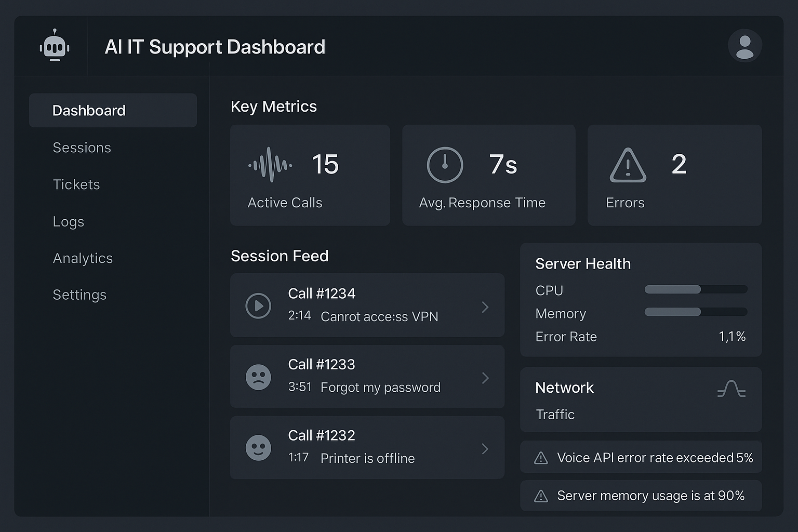Click the Memory usage progress bar
Screen dimensions: 798x532
point(695,312)
